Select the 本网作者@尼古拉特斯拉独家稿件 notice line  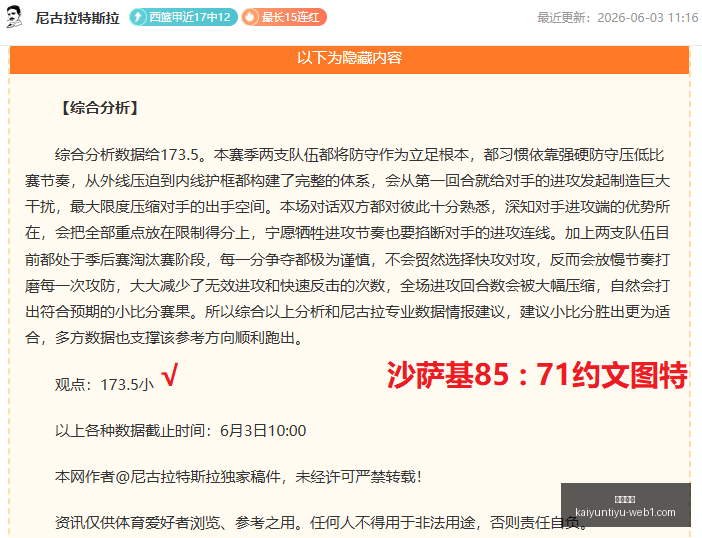(x=238, y=477)
